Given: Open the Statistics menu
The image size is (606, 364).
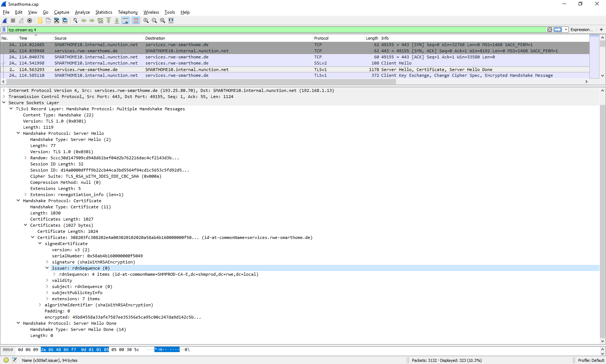Looking at the screenshot, I should click(x=104, y=12).
